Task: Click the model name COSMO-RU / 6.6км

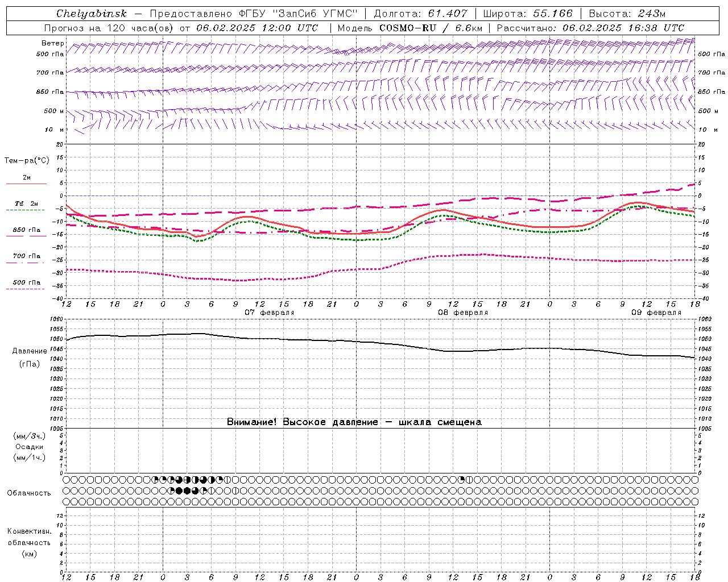Action: point(431,28)
